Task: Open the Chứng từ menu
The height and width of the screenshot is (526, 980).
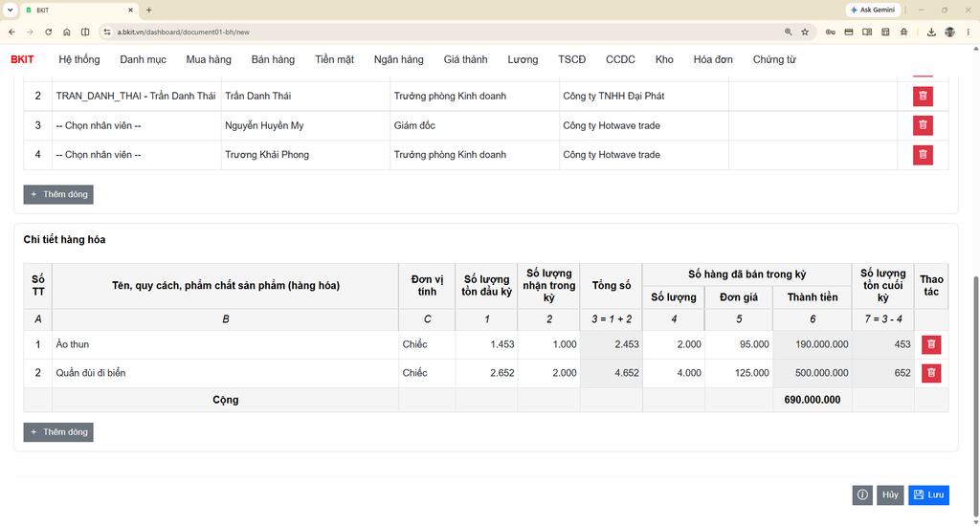Action: click(774, 59)
